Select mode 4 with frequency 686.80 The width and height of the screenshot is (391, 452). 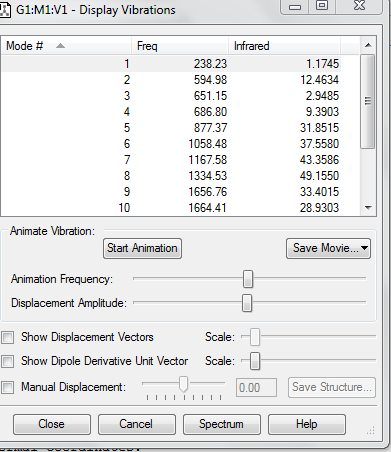[171, 112]
